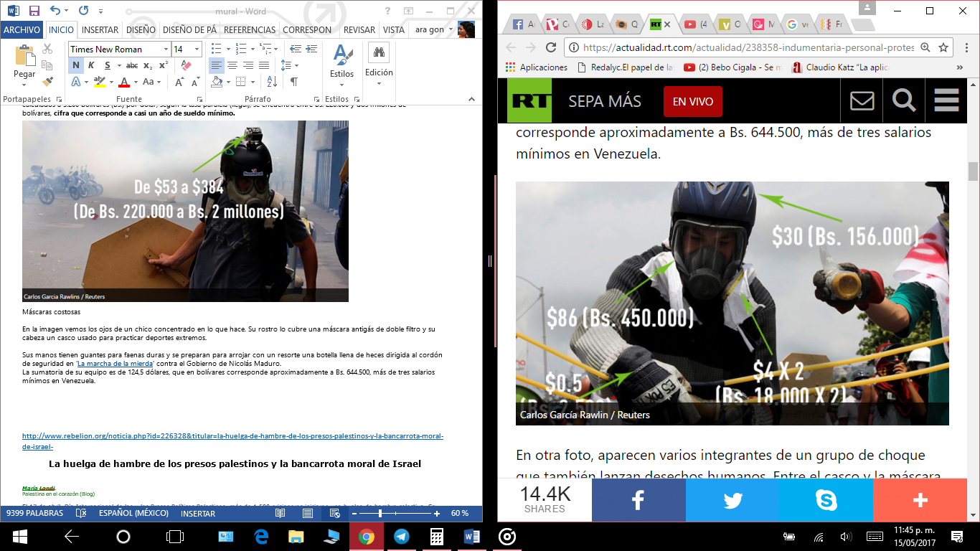The image size is (980, 551).
Task: Apply subscript formatting
Action: pyautogui.click(x=148, y=65)
